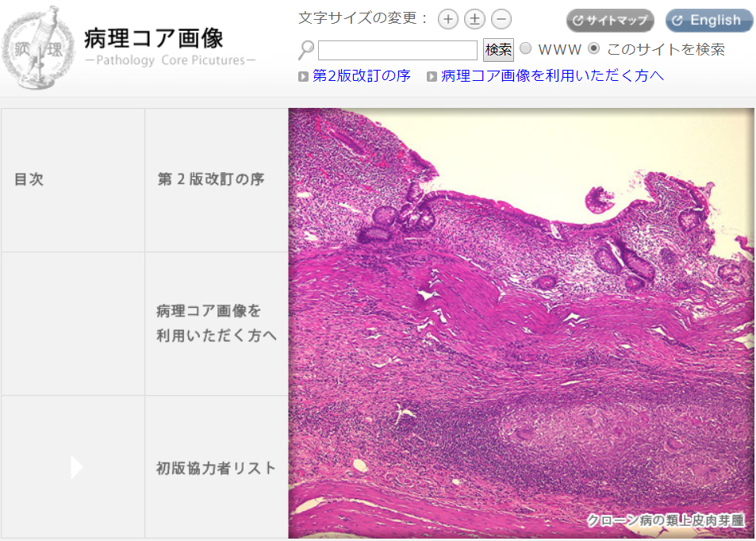
Task: Expand the 目次 table of contents
Action: 28,180
